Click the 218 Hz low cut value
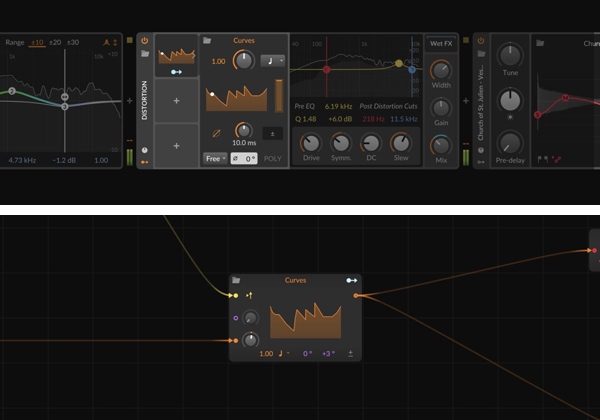 pos(373,119)
